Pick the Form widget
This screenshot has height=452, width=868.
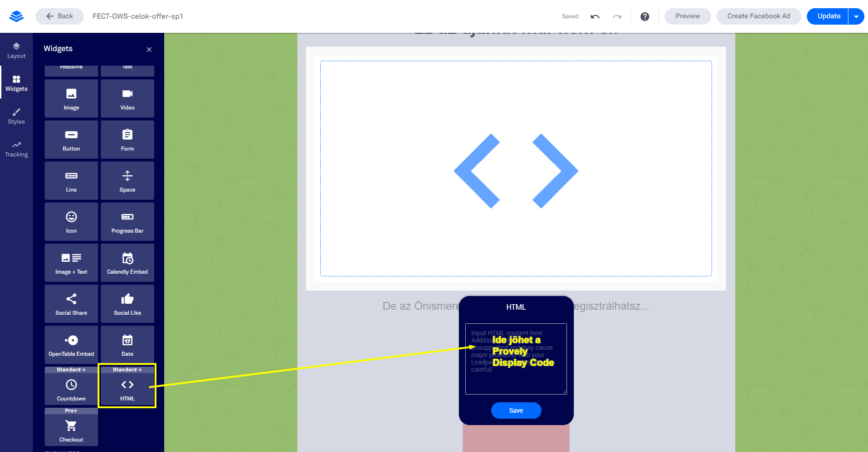127,140
